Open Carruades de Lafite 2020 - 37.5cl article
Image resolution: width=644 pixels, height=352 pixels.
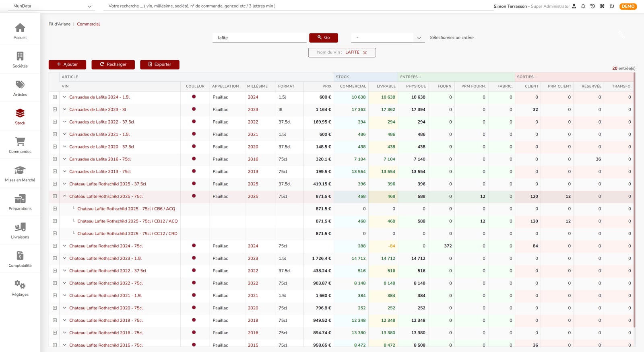point(102,147)
